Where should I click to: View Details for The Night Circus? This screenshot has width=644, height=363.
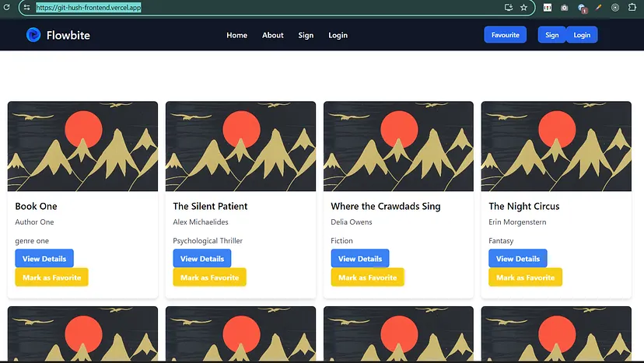pos(518,259)
